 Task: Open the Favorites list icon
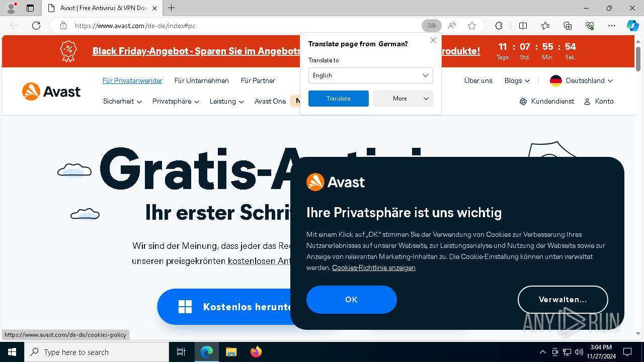(x=545, y=26)
